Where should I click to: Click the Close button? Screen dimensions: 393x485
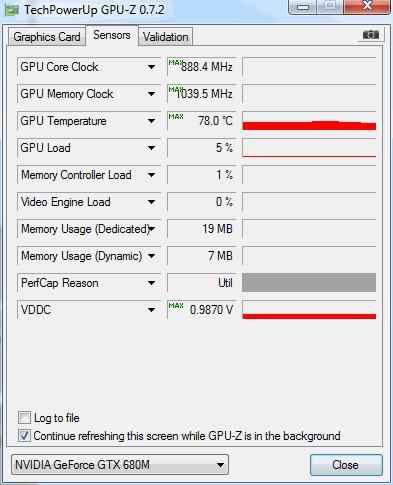pos(346,465)
